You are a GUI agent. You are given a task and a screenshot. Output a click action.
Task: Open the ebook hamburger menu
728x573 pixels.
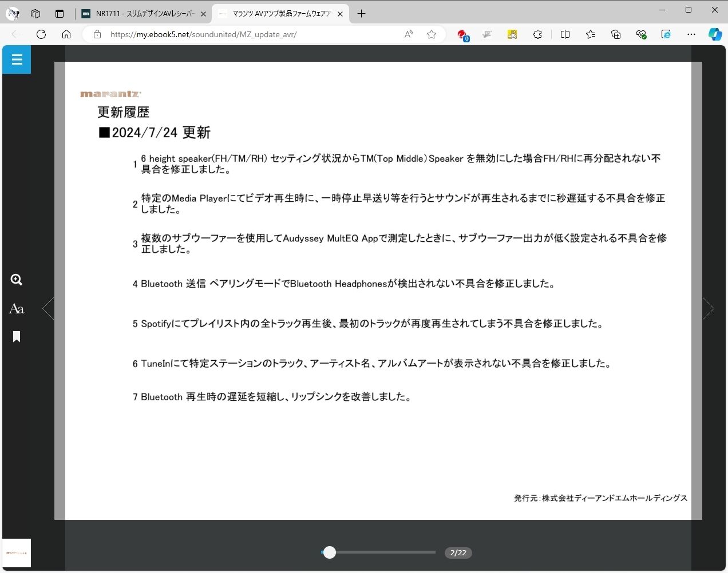point(17,59)
